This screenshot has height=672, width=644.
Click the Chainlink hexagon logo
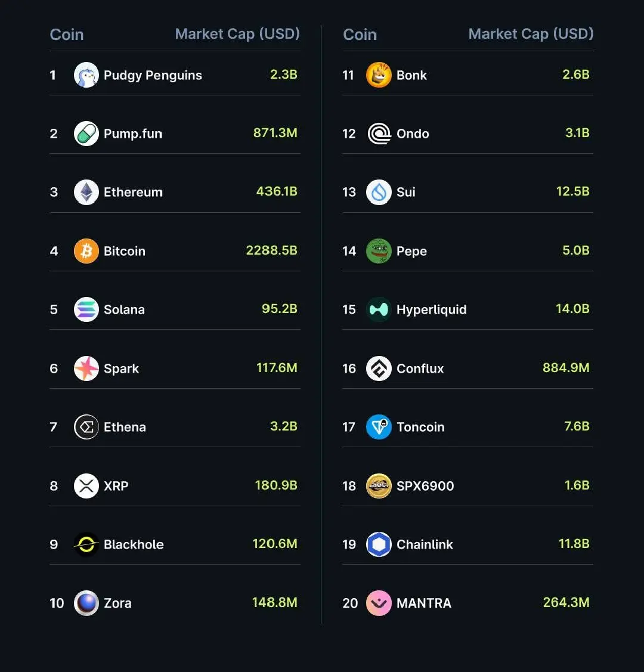(379, 544)
